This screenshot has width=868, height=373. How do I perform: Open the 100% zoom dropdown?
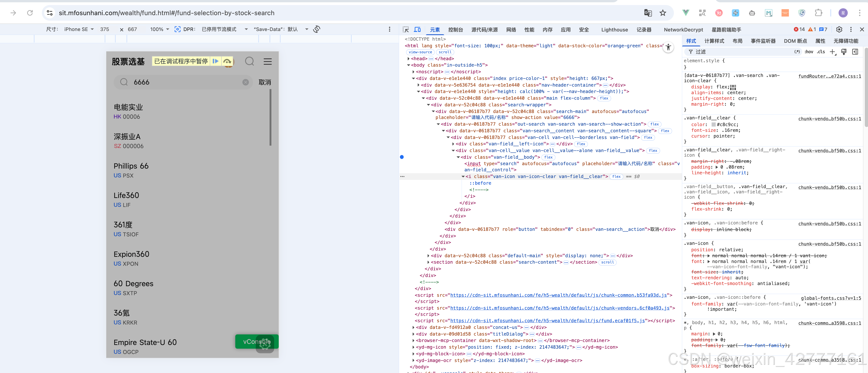coord(159,29)
